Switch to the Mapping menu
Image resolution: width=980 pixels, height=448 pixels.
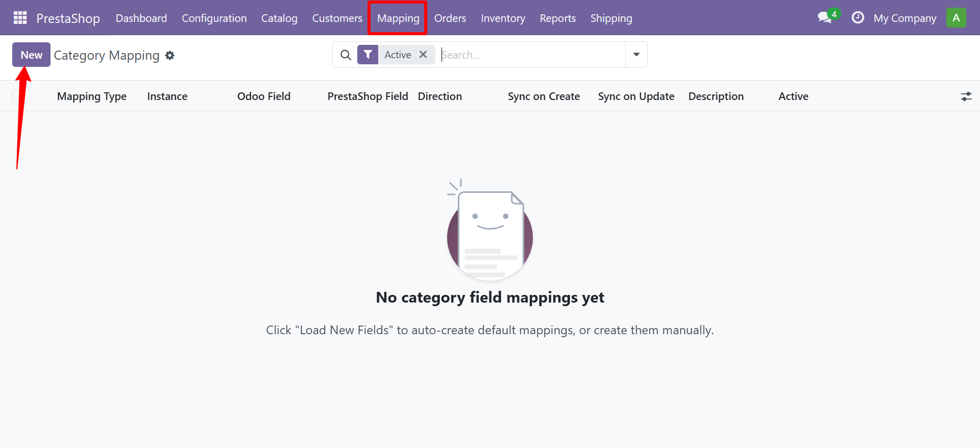pyautogui.click(x=397, y=18)
